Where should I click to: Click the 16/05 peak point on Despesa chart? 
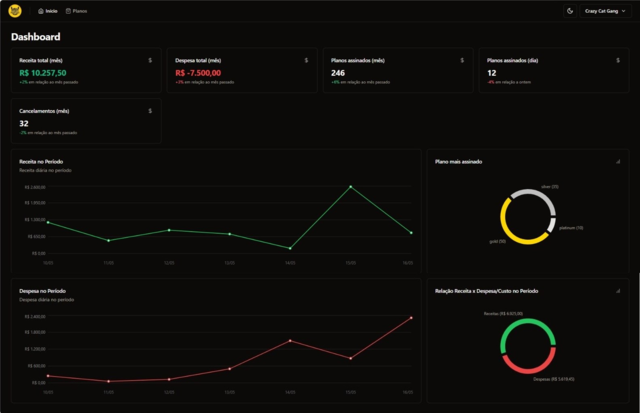411,318
